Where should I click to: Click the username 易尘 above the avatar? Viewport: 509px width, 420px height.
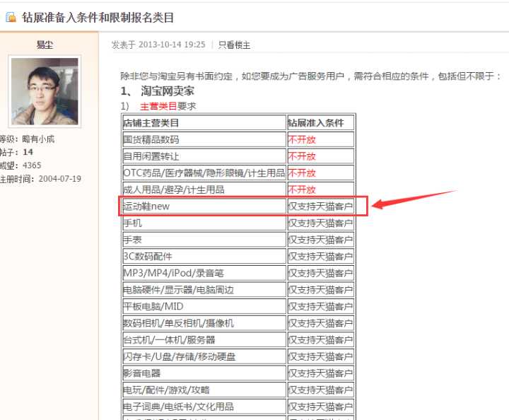45,45
